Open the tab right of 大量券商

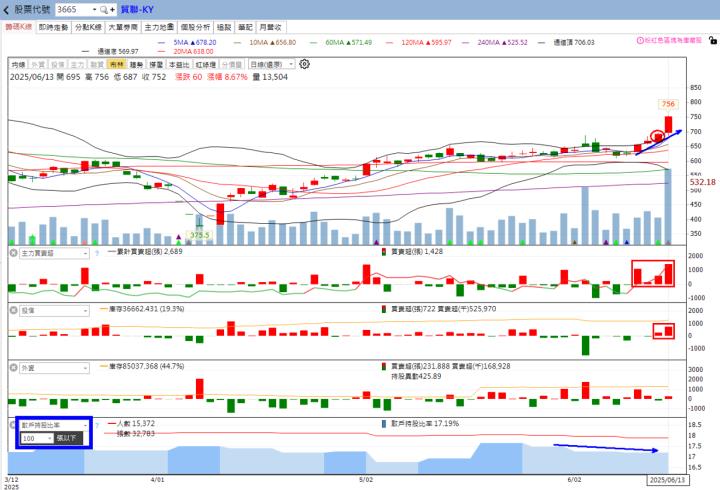[x=159, y=27]
